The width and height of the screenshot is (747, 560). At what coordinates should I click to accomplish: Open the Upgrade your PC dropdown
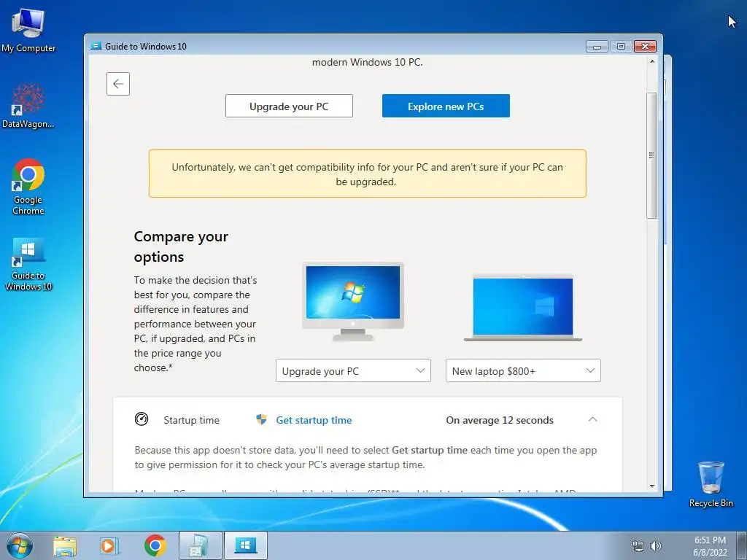(353, 370)
